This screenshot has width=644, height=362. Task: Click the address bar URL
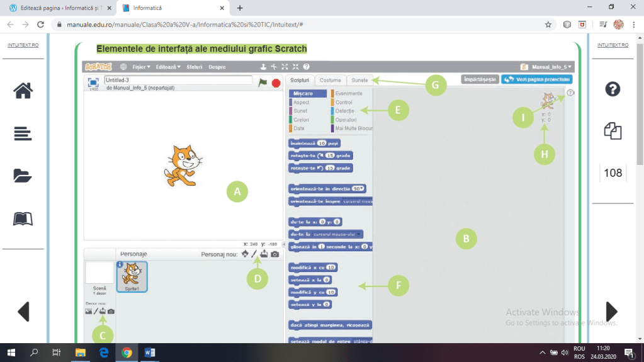[189, 25]
